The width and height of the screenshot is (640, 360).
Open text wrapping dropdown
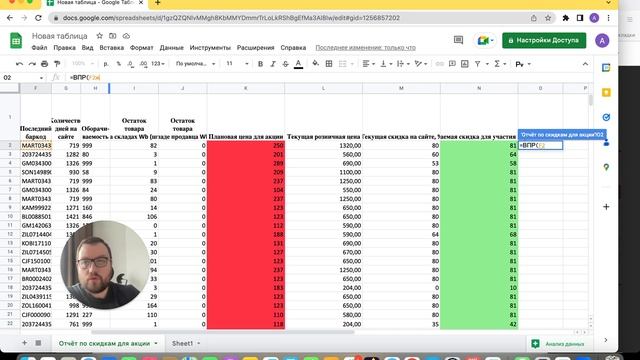click(x=403, y=64)
